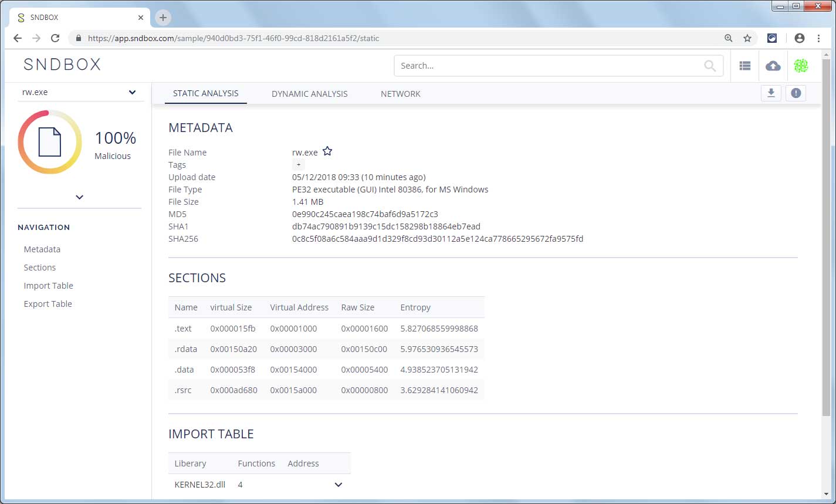This screenshot has height=504, width=836.
Task: Click the blue browser extension icon
Action: click(773, 38)
